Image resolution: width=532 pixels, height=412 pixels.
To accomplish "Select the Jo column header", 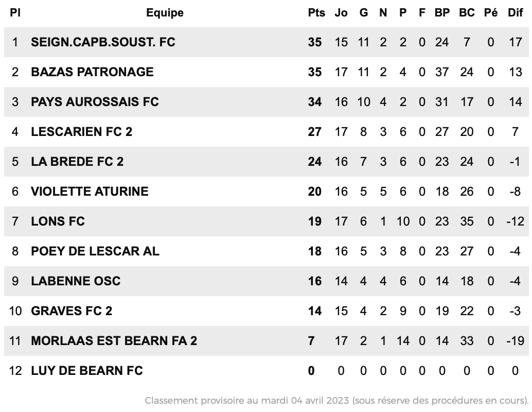I will [341, 12].
